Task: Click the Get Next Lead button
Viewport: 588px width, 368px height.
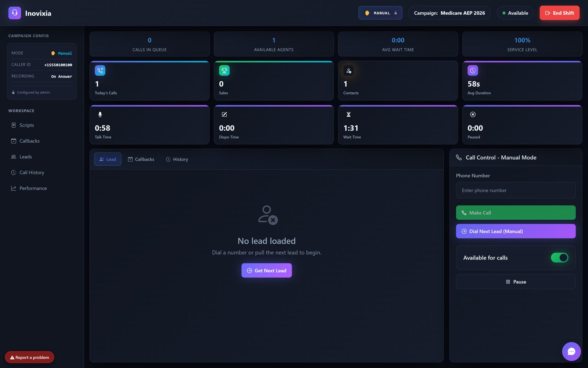Action: click(x=266, y=270)
